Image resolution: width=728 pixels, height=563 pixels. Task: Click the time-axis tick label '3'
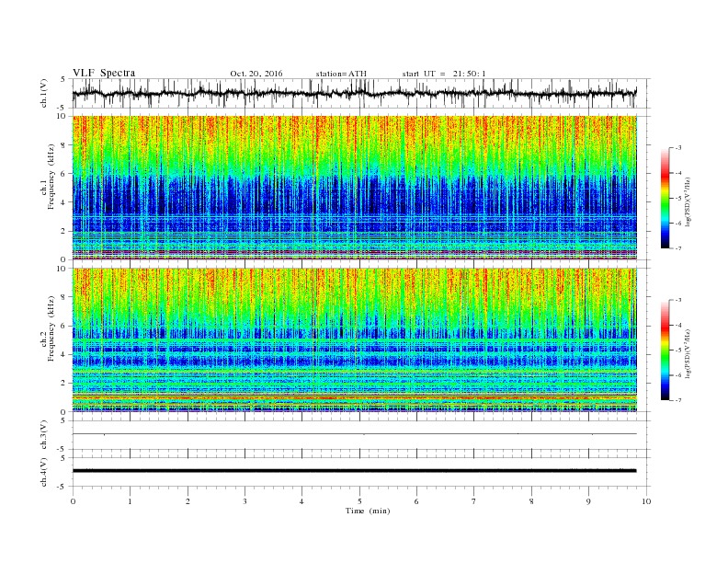tap(245, 501)
